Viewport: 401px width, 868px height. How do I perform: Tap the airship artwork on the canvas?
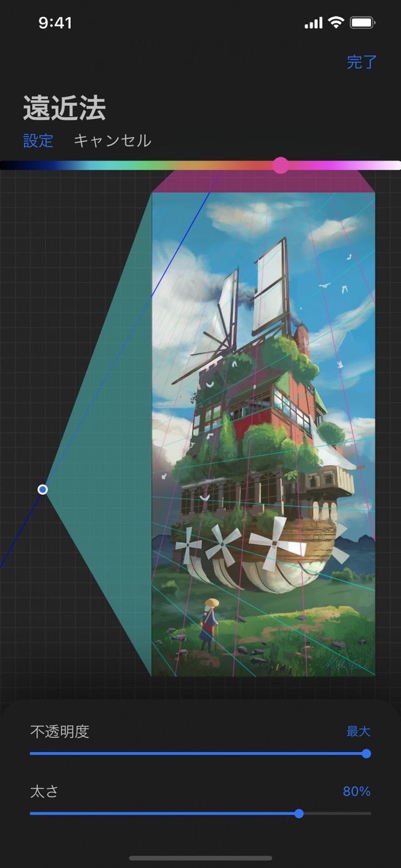[263, 434]
